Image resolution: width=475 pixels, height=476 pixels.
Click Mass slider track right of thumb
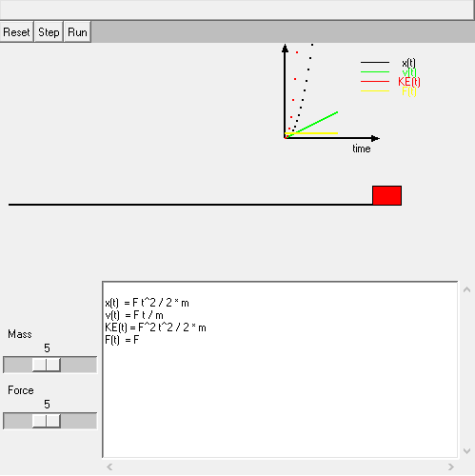[79, 365]
